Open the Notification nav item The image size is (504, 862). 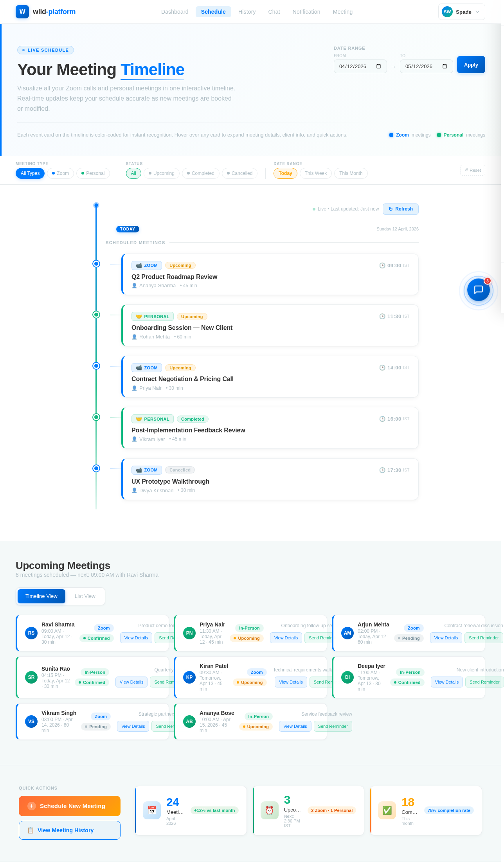click(306, 12)
